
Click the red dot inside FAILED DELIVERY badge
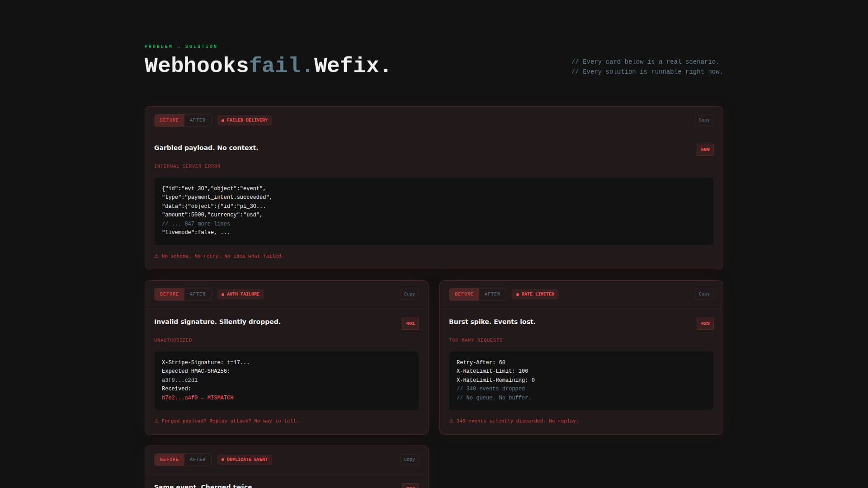[222, 120]
